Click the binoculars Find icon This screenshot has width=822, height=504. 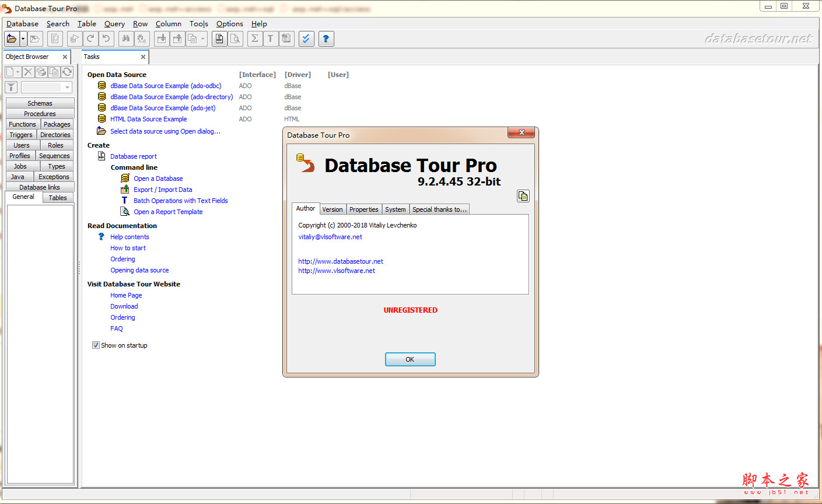[125, 39]
